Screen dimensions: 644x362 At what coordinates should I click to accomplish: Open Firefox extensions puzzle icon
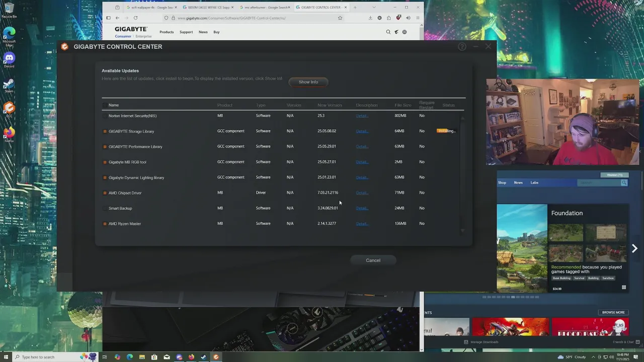tap(389, 18)
